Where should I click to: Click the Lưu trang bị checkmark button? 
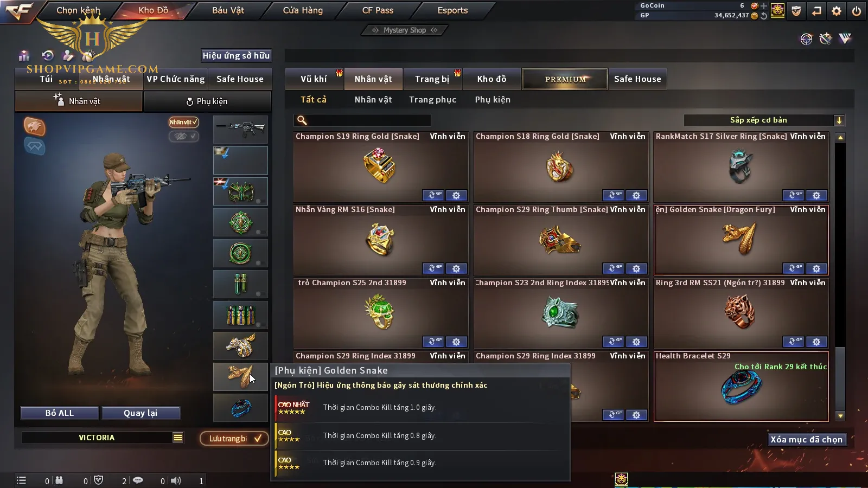click(x=234, y=439)
